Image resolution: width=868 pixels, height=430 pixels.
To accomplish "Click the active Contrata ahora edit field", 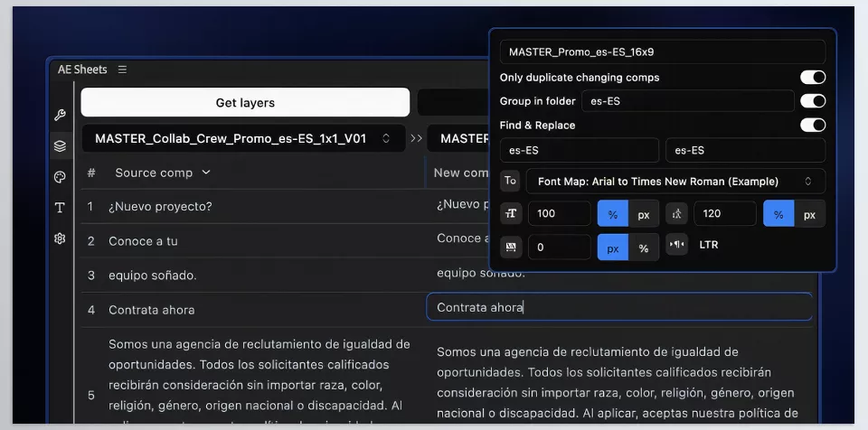I will (x=618, y=307).
